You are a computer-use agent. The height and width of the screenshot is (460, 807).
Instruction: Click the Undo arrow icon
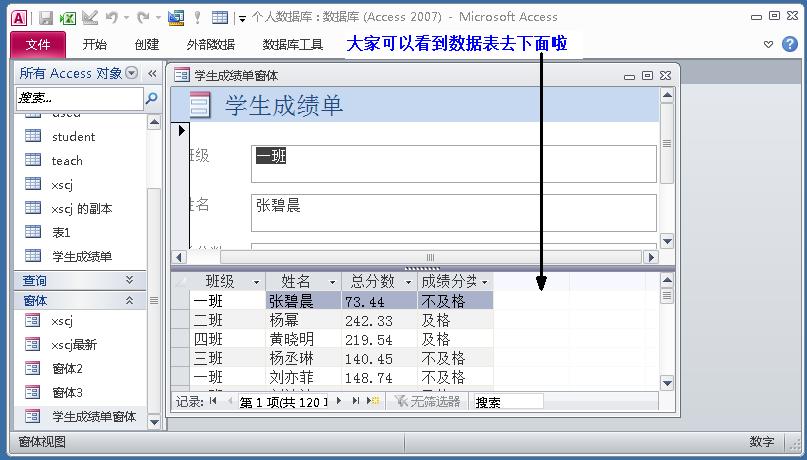(x=112, y=18)
